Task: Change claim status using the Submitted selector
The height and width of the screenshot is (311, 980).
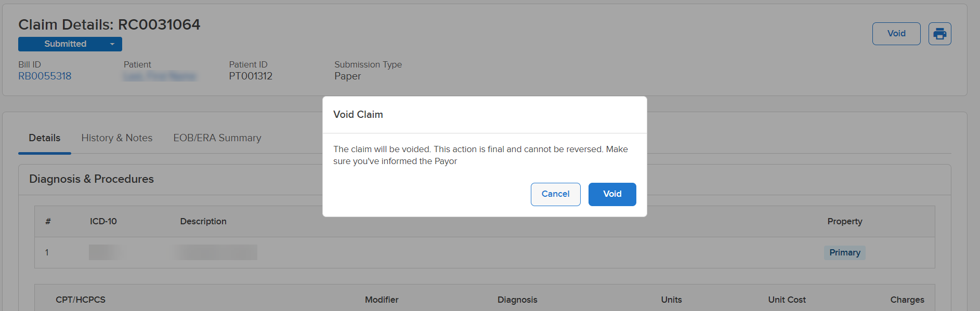Action: coord(70,44)
